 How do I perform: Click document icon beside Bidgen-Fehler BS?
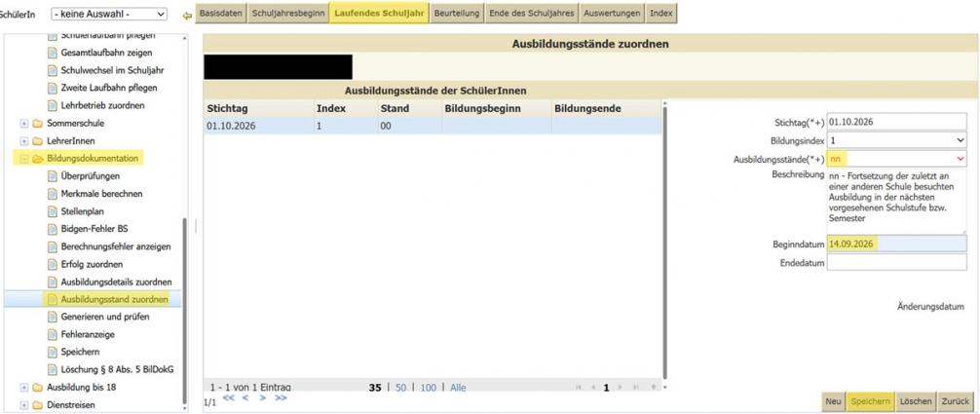tap(54, 229)
